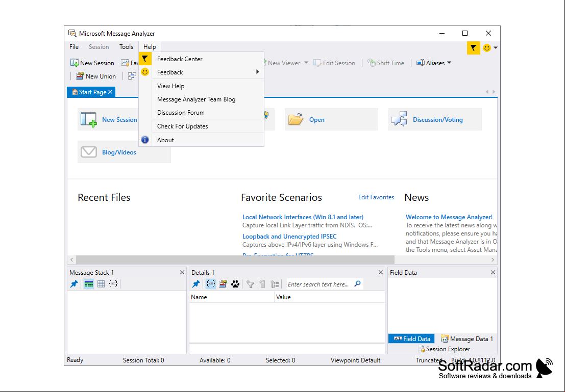Click the New Union toolbar button
This screenshot has height=392, width=565.
pos(96,76)
